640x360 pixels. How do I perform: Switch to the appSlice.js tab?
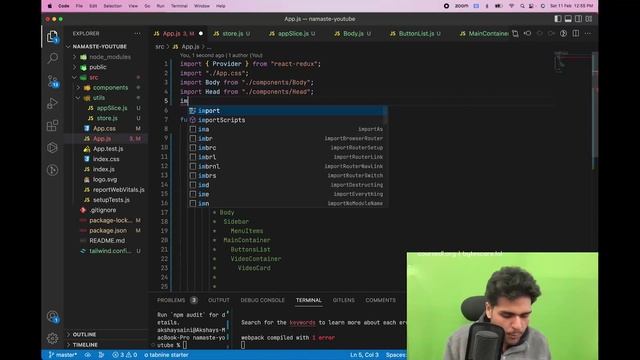[x=292, y=33]
